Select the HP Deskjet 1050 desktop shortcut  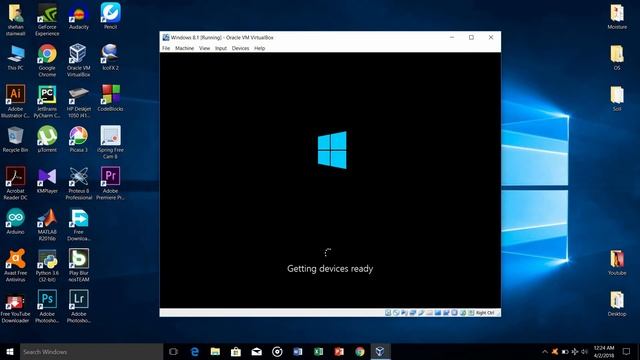79,102
